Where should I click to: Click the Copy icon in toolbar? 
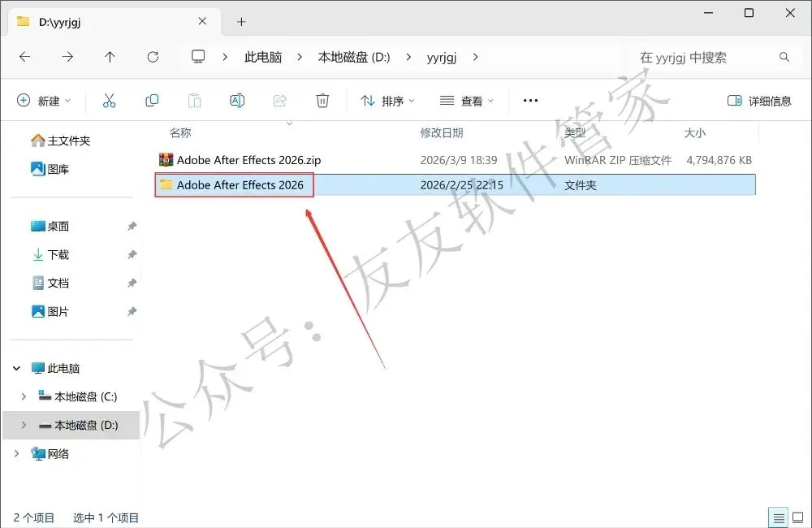pyautogui.click(x=152, y=101)
